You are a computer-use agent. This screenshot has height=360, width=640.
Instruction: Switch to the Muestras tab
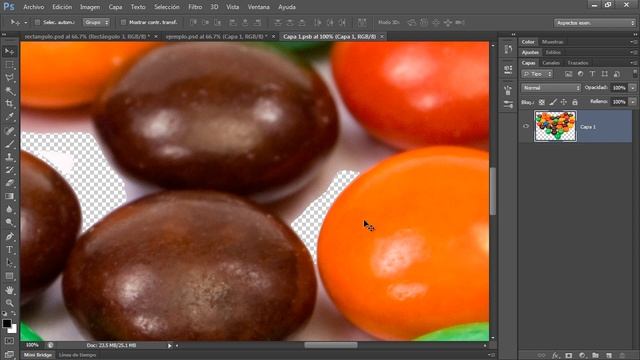tap(553, 42)
